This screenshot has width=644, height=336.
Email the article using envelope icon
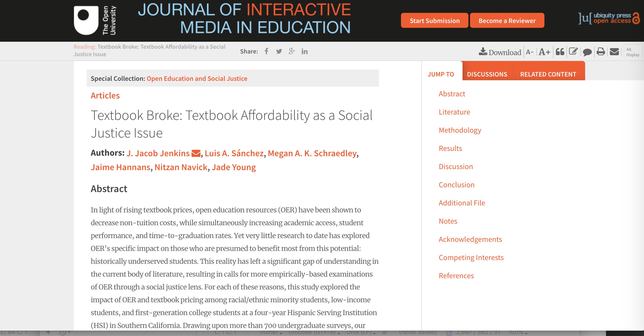tap(614, 51)
